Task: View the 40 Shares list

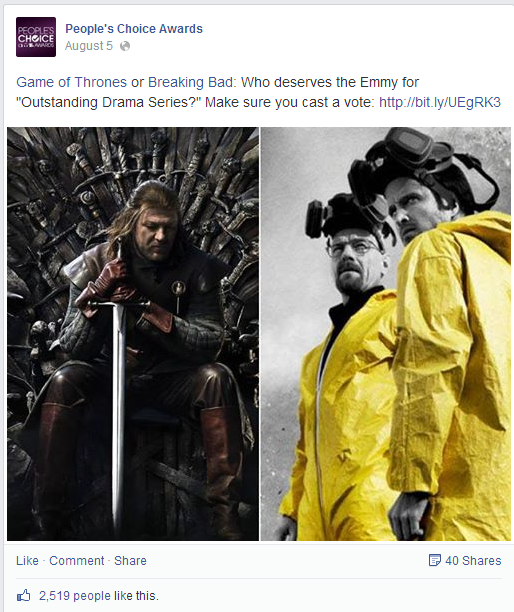Action: coord(473,560)
